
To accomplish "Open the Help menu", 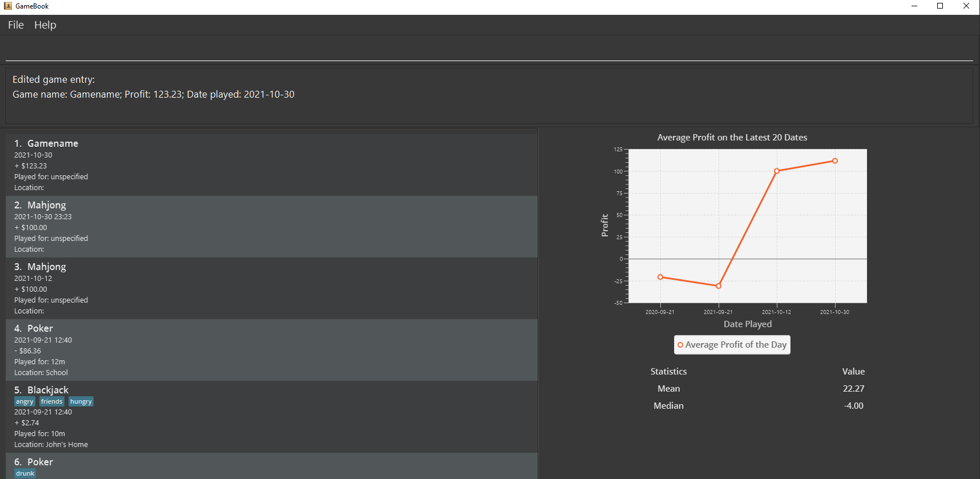I will tap(45, 25).
